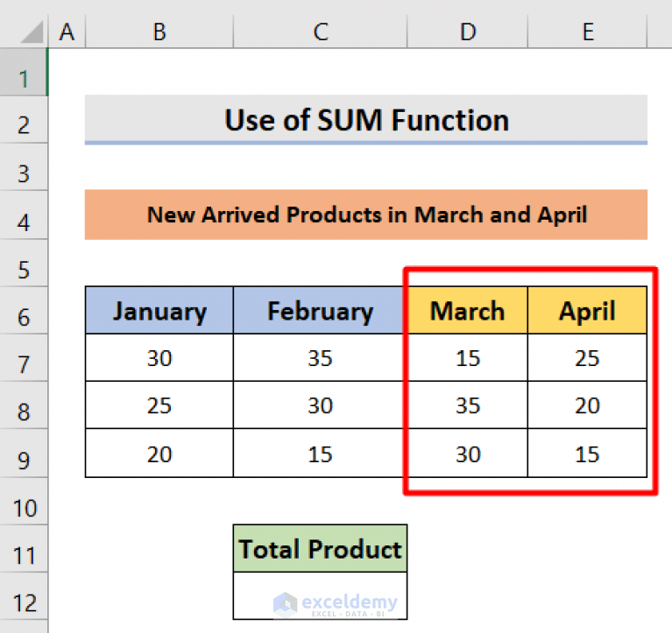Select February value 35 in row 7
The image size is (672, 633).
(x=320, y=357)
